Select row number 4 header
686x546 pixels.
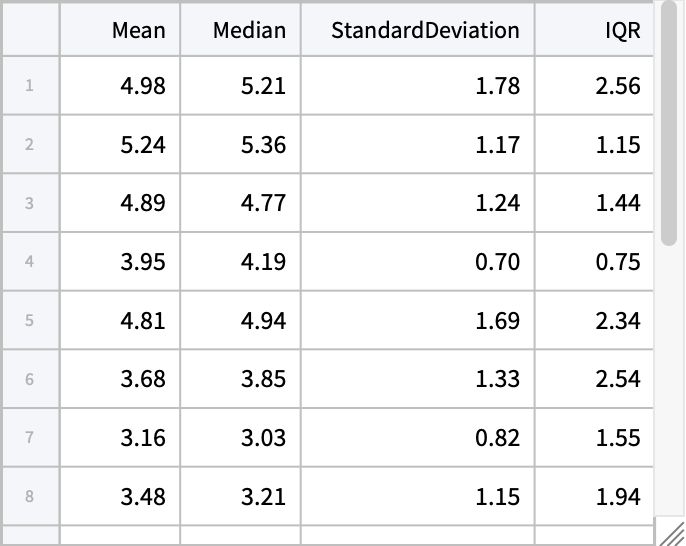point(30,262)
